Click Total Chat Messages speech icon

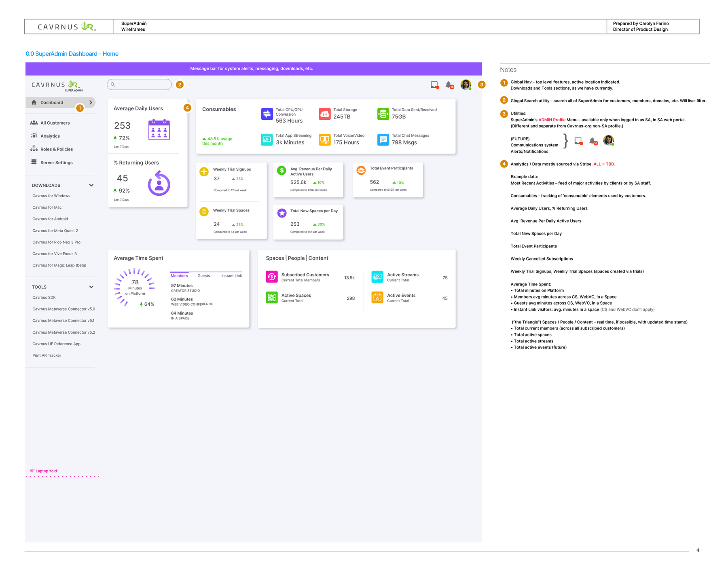tap(383, 140)
